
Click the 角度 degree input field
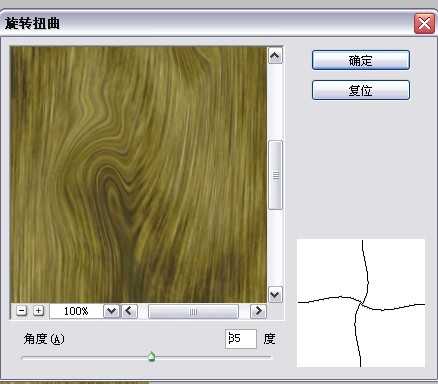pyautogui.click(x=241, y=339)
